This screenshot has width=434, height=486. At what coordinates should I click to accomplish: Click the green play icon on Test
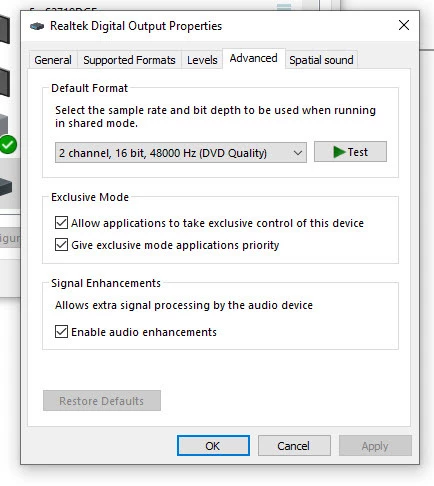pos(339,152)
